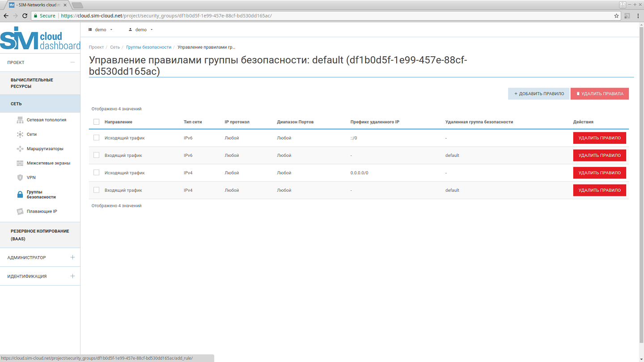The width and height of the screenshot is (644, 362).
Task: Expand the Администратор sidebar section
Action: [72, 257]
